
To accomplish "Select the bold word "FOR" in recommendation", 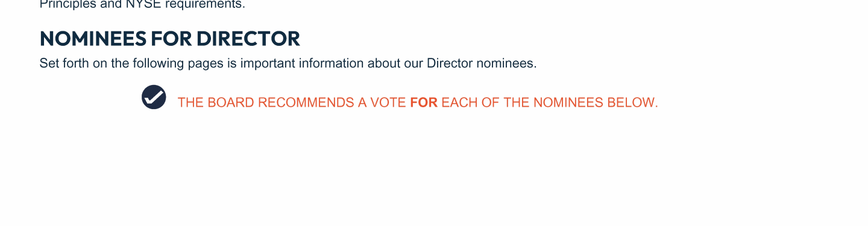I will [x=424, y=102].
